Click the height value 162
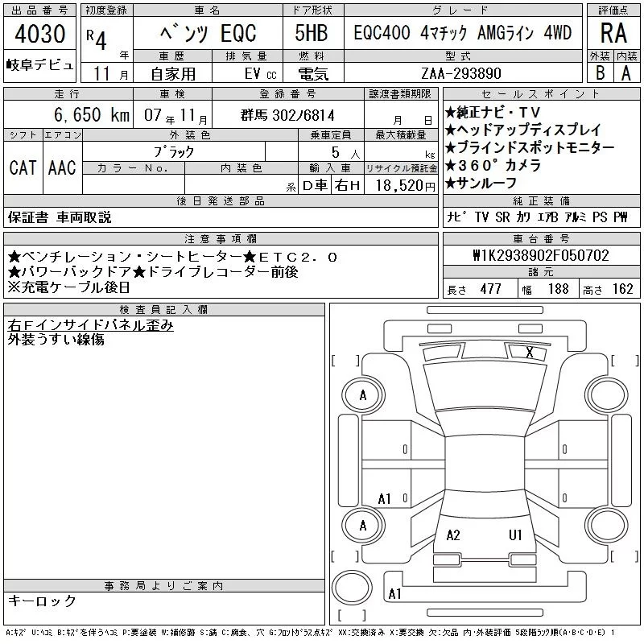The width and height of the screenshot is (644, 644). pos(623,289)
